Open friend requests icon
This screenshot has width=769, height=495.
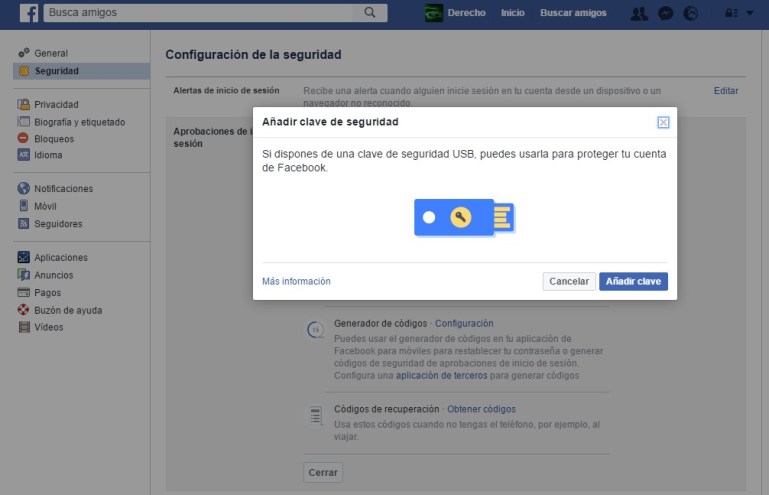639,13
